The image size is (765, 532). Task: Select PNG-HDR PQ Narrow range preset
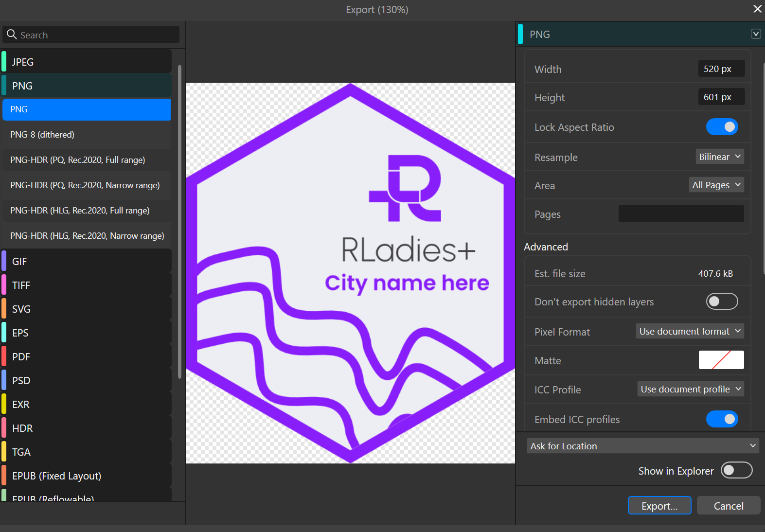click(x=87, y=185)
